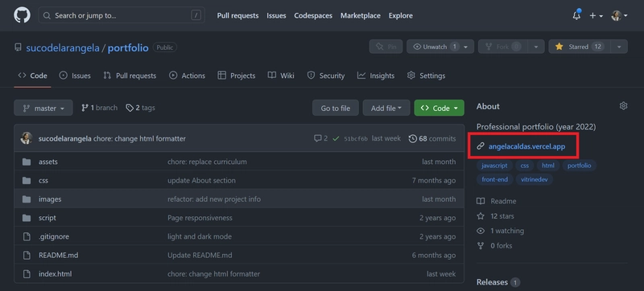Screen dimensions: 644x291
Task: Open the .gitignore file
Action: point(54,236)
